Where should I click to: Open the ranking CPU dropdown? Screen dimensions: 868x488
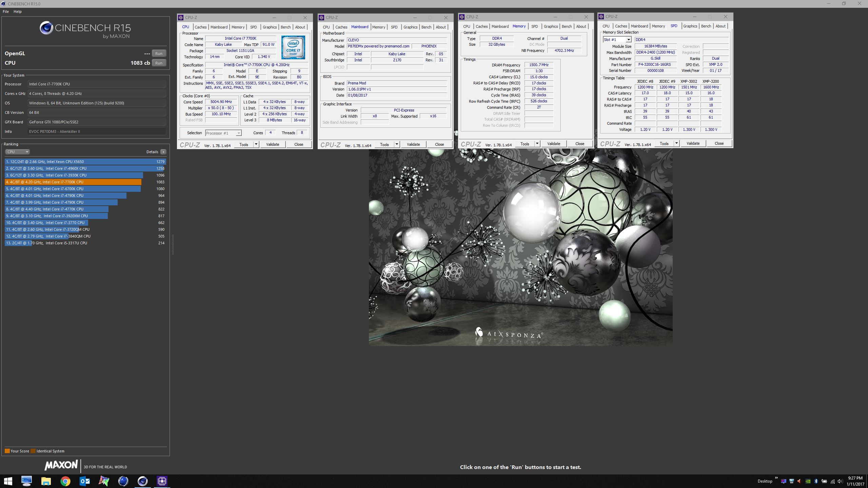click(17, 152)
